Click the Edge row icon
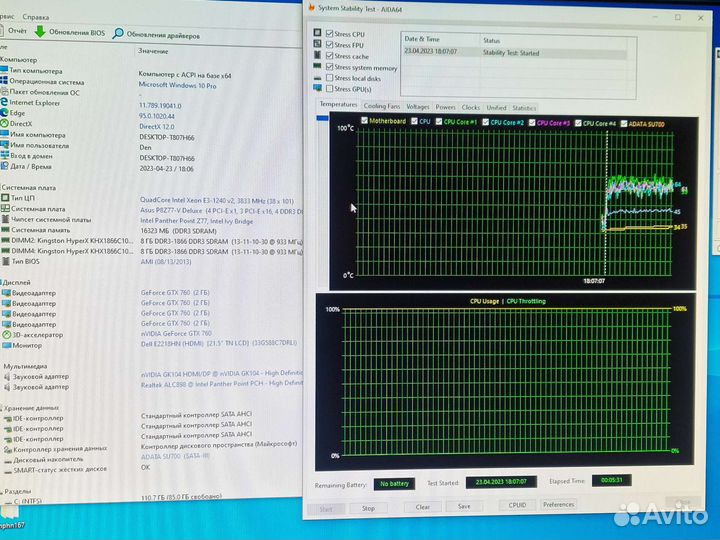 [x=4, y=113]
